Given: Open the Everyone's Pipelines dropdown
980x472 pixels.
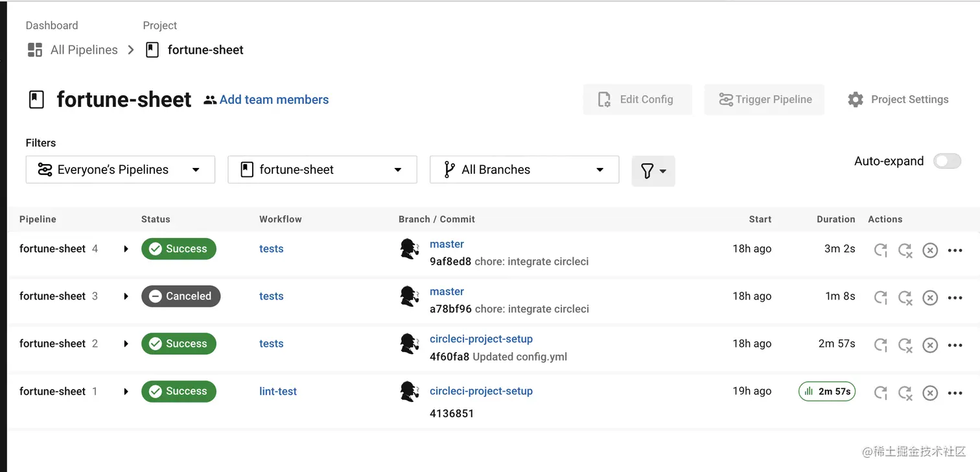Looking at the screenshot, I should (x=121, y=170).
